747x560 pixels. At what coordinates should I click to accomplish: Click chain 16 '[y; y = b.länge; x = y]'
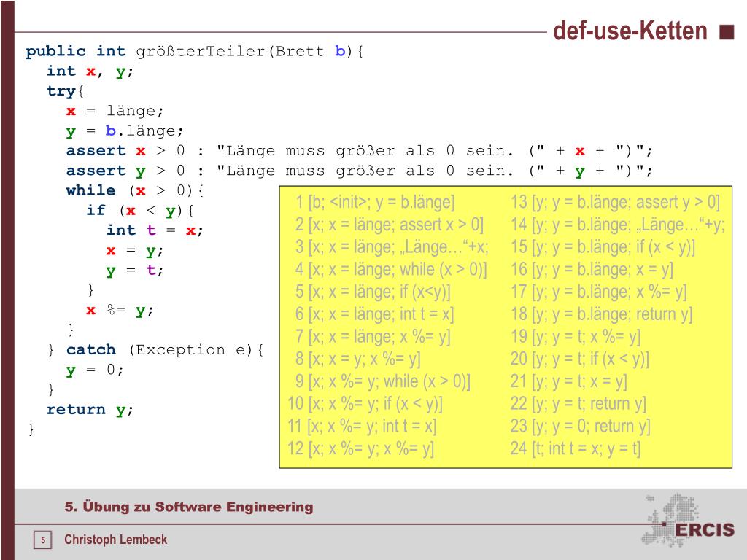(x=592, y=269)
